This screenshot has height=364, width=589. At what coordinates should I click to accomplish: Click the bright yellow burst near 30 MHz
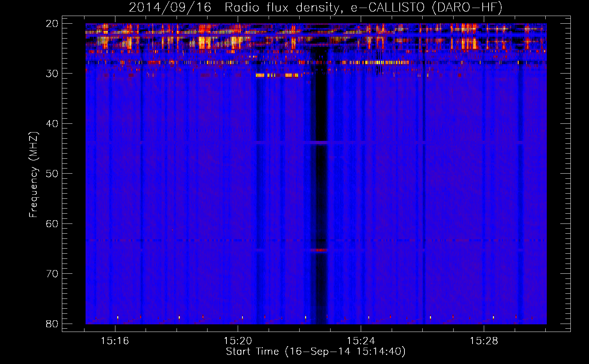(277, 75)
